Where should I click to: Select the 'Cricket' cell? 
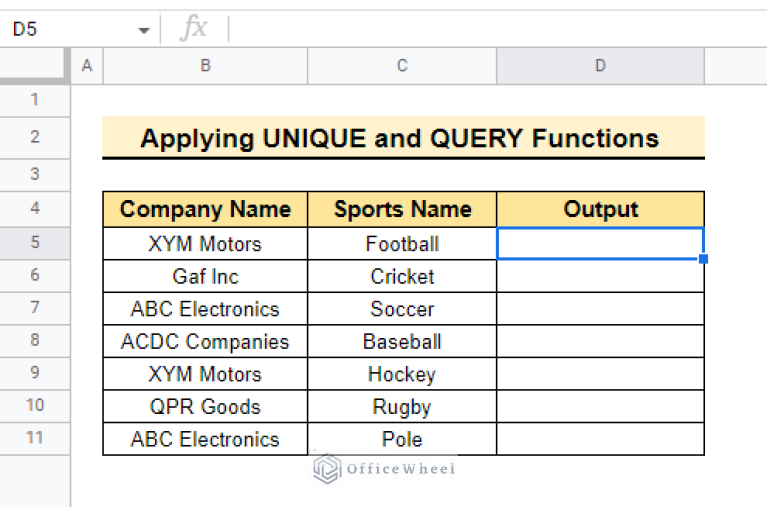(402, 277)
